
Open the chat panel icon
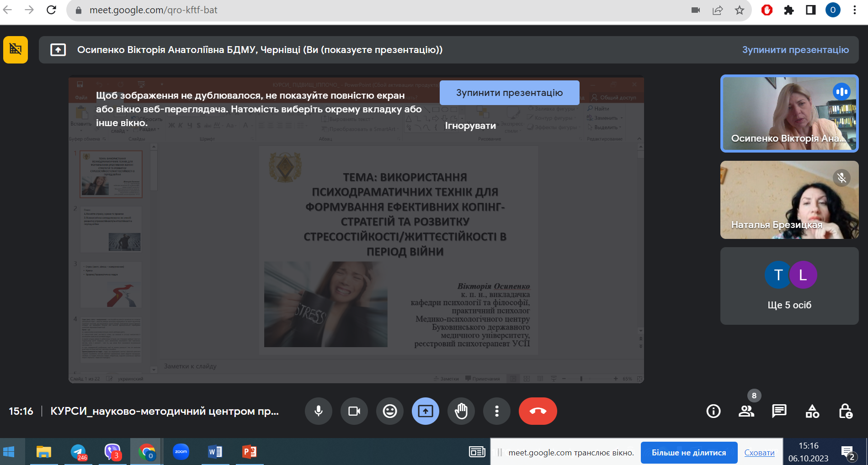pos(779,411)
